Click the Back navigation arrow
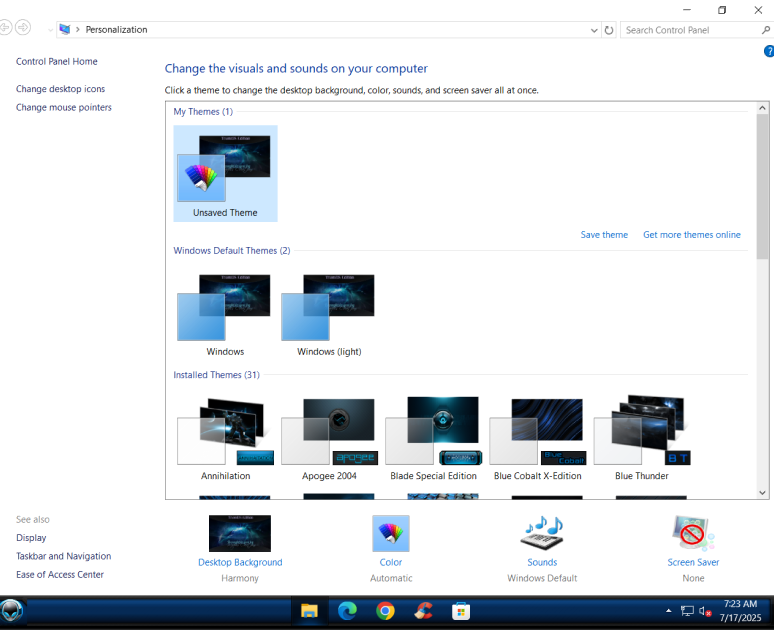774x630 pixels. coord(5,27)
